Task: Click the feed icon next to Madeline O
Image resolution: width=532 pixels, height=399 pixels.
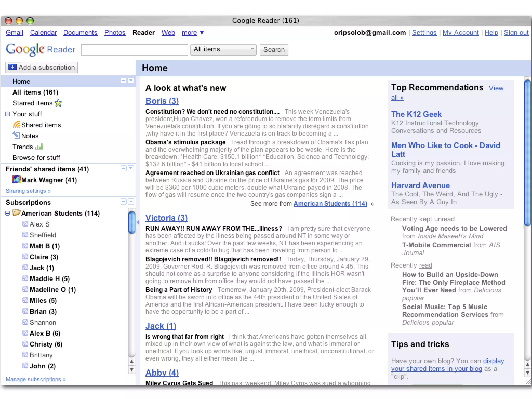Action: (x=25, y=289)
